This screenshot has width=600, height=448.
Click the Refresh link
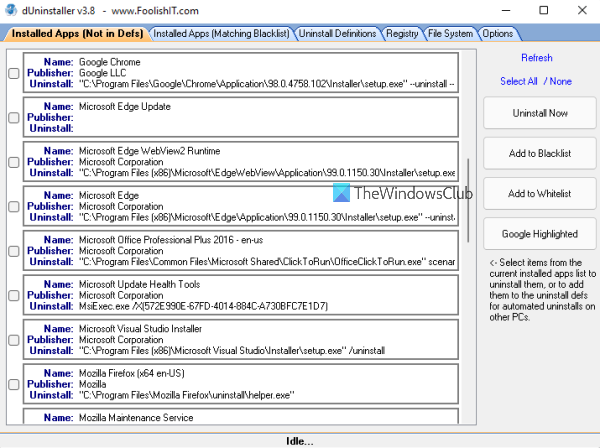click(x=536, y=58)
